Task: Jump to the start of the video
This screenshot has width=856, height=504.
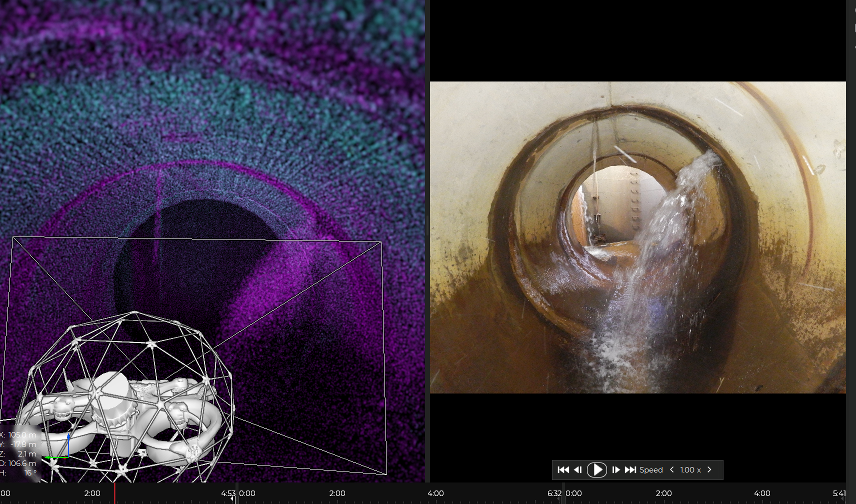Action: [563, 470]
